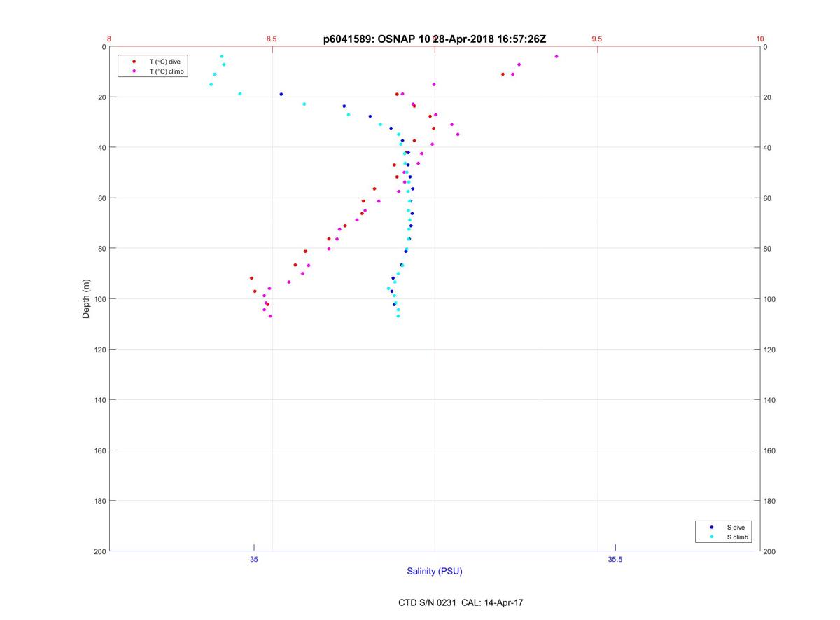Viewport: 840px width, 620px height.
Task: Click the right depth tick label 20
Action: click(x=768, y=97)
